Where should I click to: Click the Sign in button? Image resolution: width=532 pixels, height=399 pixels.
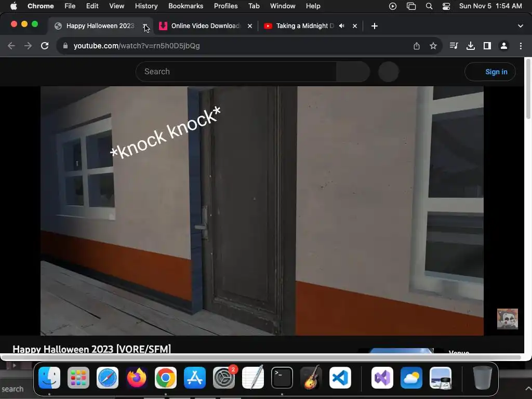tap(490, 72)
